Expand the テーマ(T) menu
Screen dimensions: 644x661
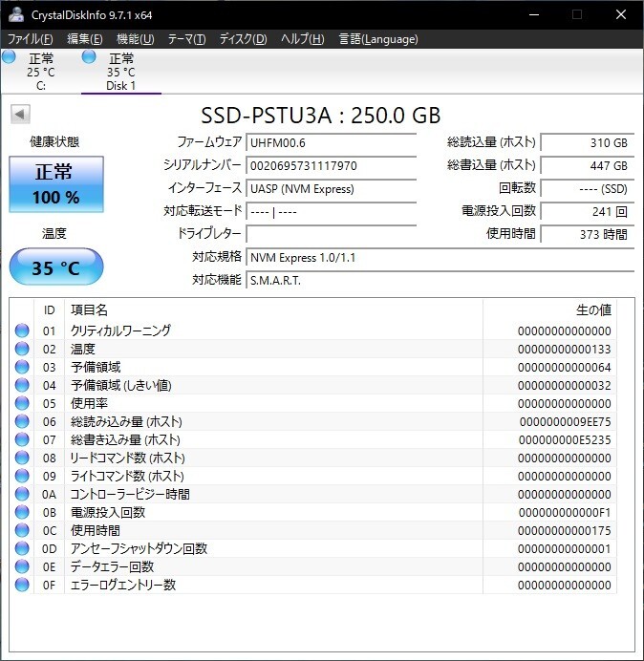pos(186,39)
